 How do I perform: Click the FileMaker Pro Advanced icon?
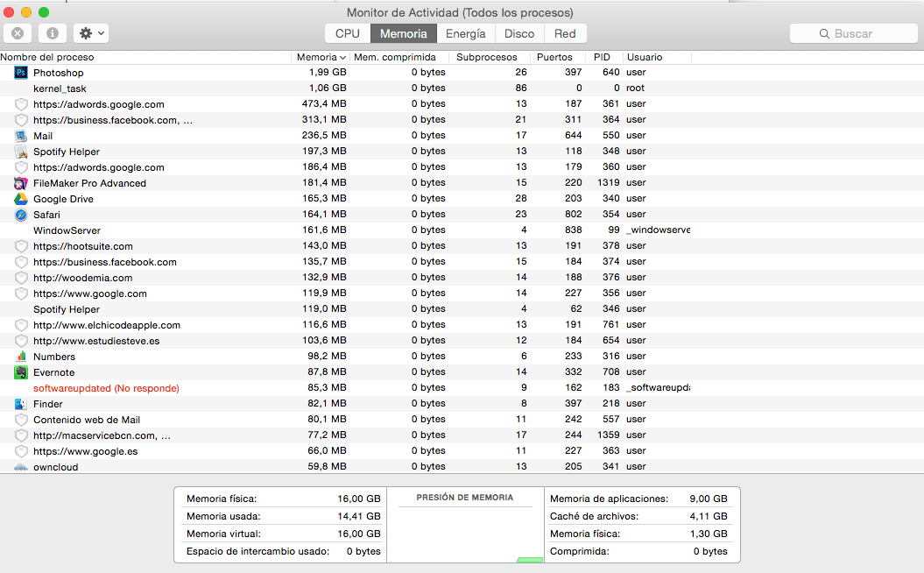click(x=21, y=183)
